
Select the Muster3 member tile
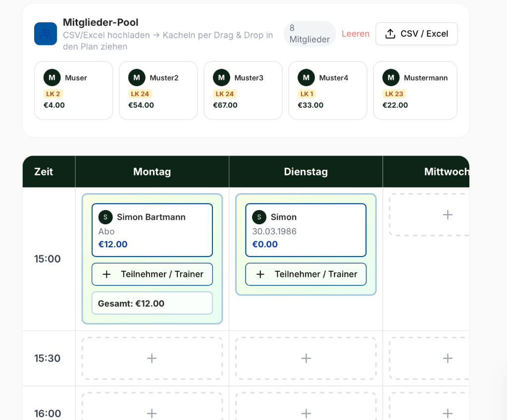[x=243, y=91]
